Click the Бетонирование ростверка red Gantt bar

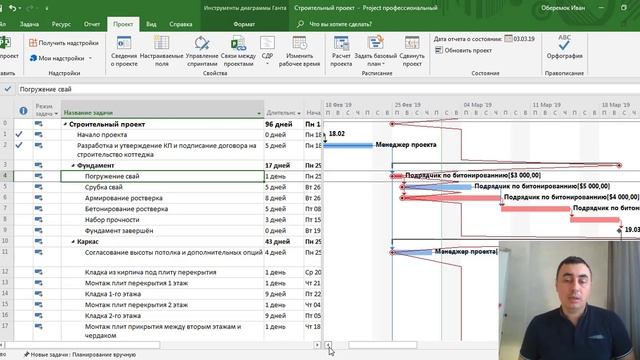tap(536, 209)
